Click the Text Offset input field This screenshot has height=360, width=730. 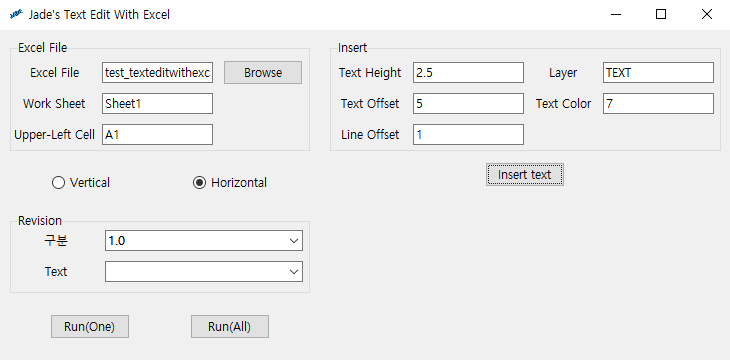(468, 103)
